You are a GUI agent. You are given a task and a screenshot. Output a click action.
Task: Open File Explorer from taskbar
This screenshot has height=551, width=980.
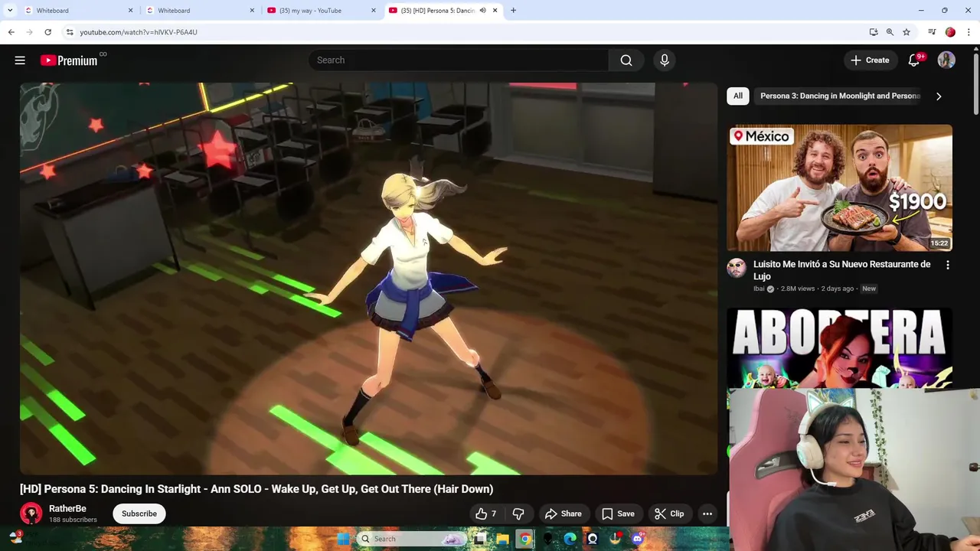coord(502,539)
